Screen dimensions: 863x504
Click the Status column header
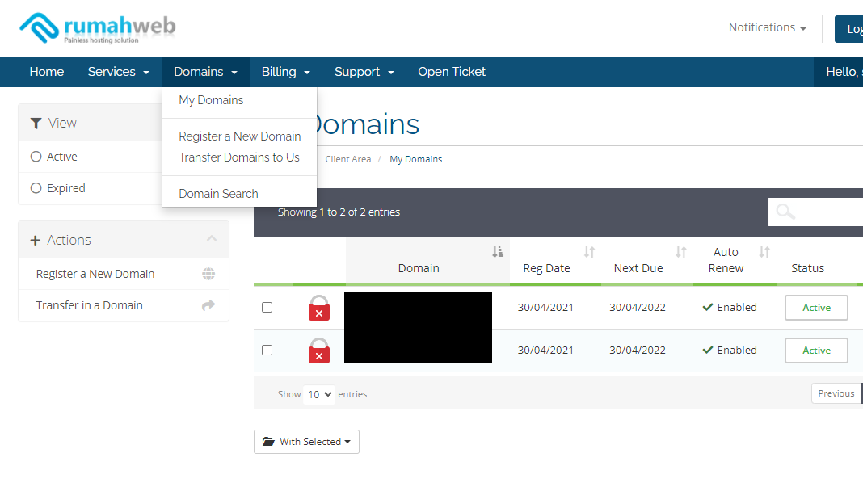(807, 268)
